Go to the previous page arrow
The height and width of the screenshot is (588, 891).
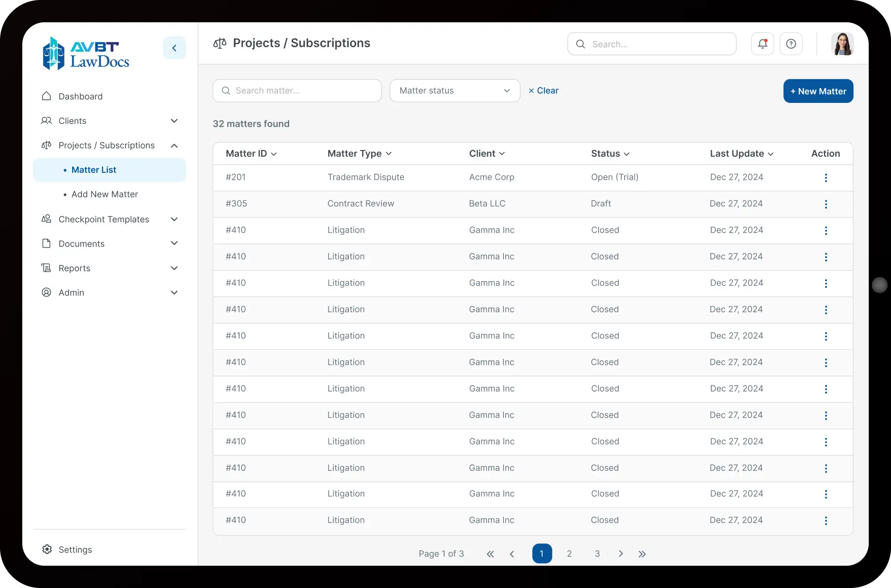click(512, 554)
